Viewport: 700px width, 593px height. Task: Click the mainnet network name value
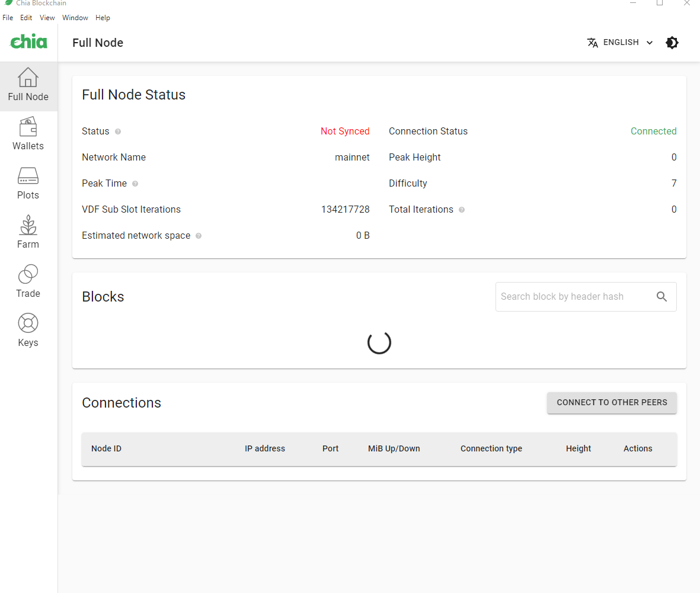coord(352,157)
